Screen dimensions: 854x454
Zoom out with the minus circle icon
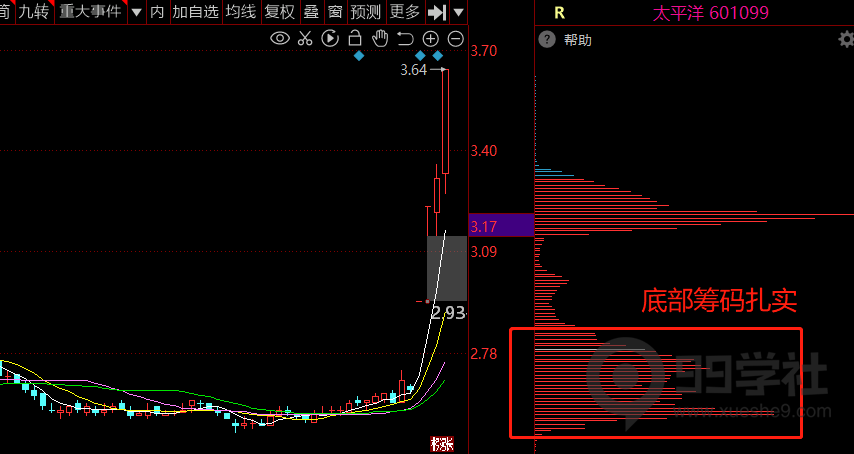[456, 39]
